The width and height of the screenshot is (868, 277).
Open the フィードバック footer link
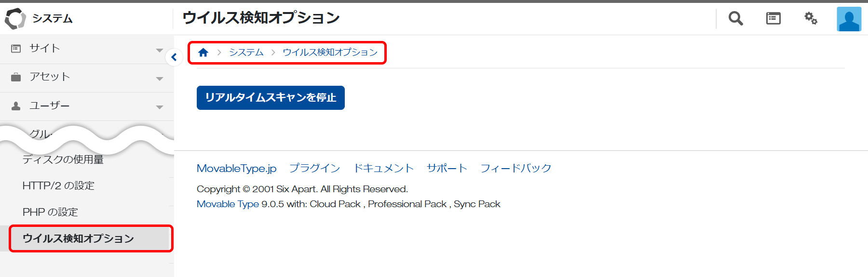(x=515, y=168)
